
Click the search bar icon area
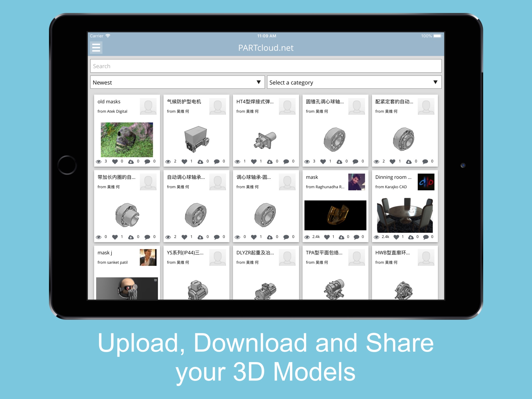[266, 66]
